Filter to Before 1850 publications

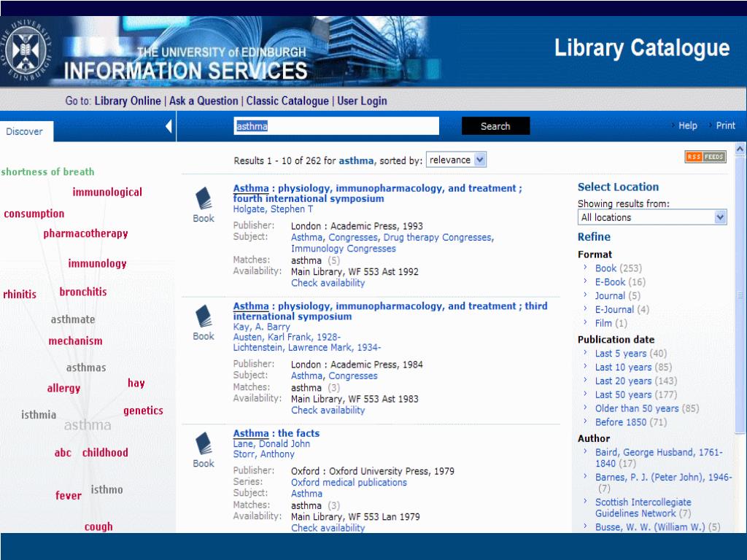631,422
